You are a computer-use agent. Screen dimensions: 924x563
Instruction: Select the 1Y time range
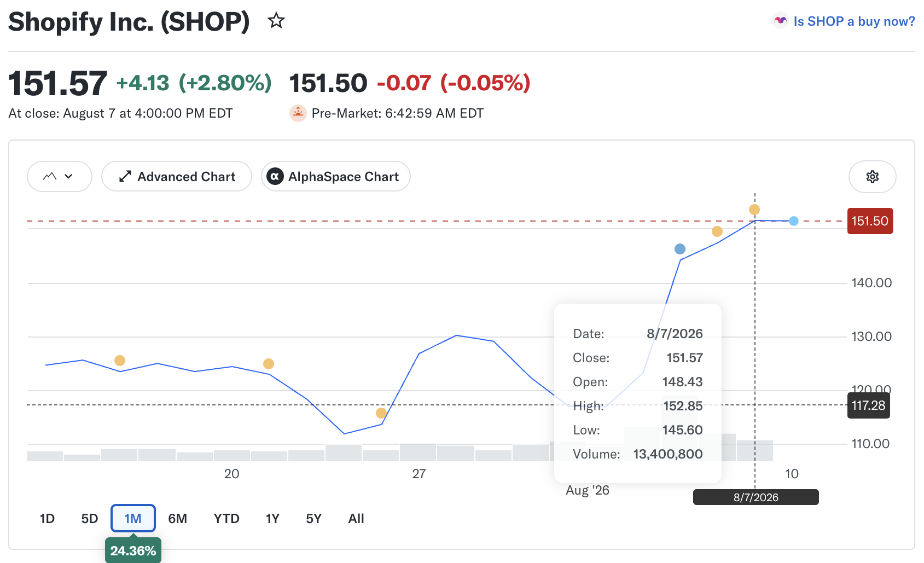click(x=272, y=519)
